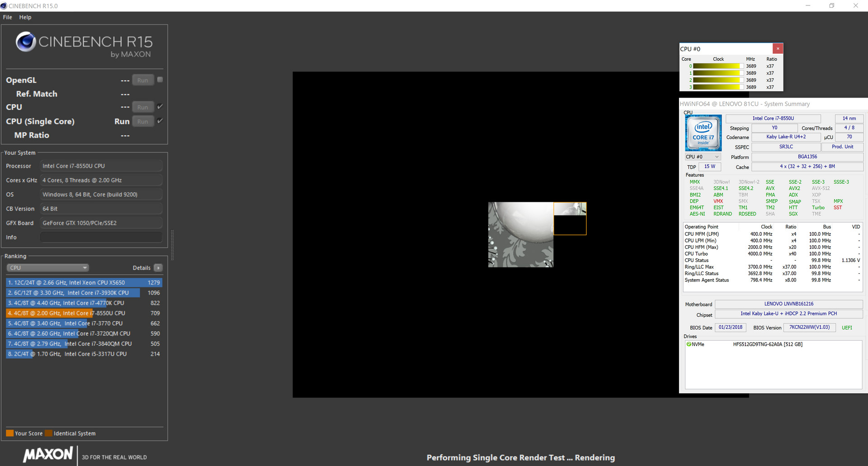
Task: Click the Kaby Lake-R U4+2 codename field
Action: (x=786, y=137)
